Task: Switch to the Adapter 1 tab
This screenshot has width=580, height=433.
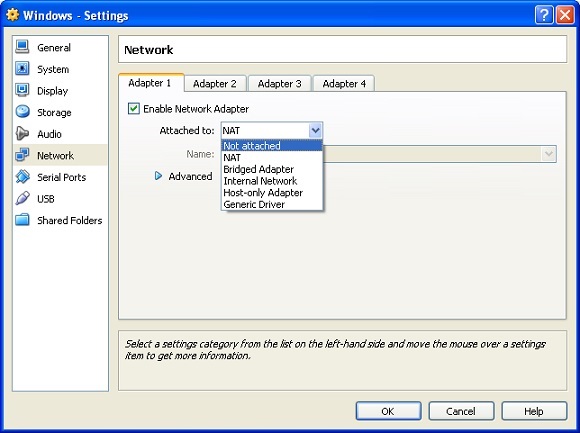Action: 151,83
